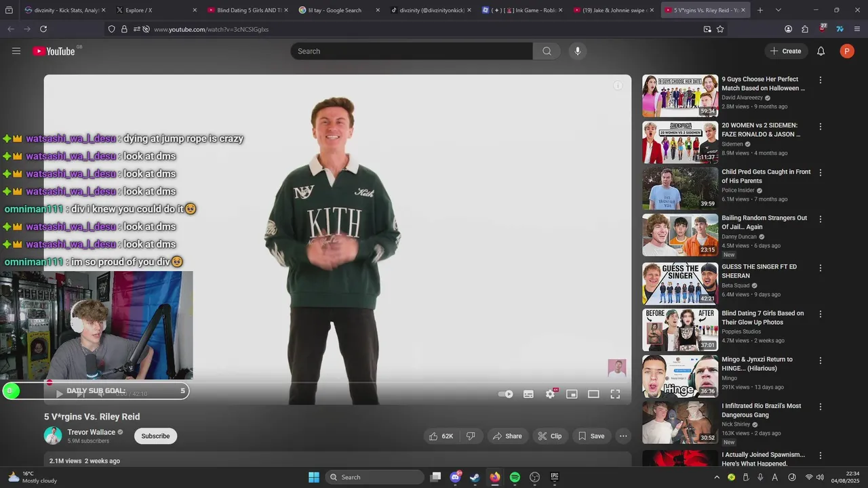Open the YouTube hamburger guide menu
868x488 pixels.
[x=16, y=51]
